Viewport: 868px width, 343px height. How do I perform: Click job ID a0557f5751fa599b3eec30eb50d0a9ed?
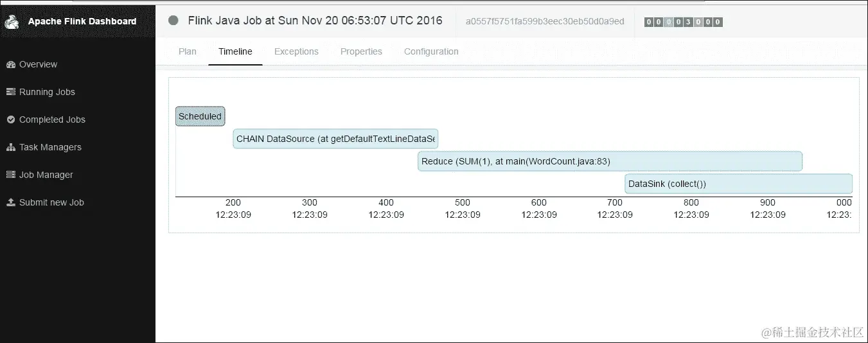[x=545, y=21]
